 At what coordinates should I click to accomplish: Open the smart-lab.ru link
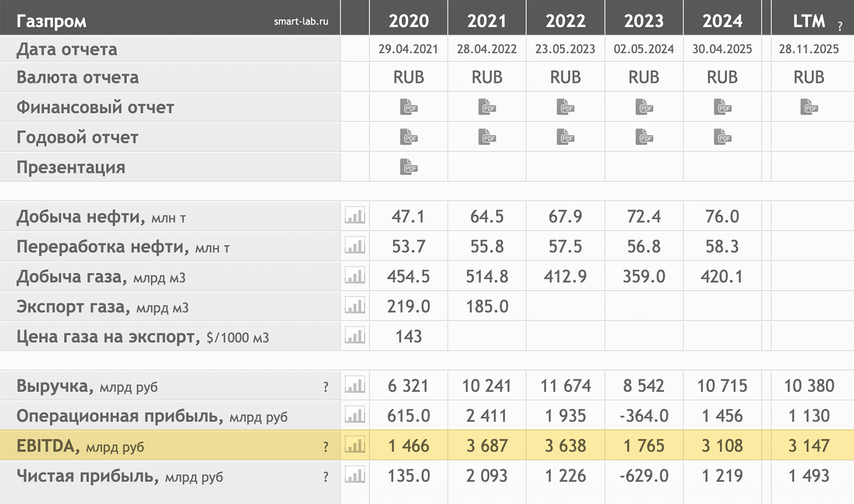(x=301, y=21)
